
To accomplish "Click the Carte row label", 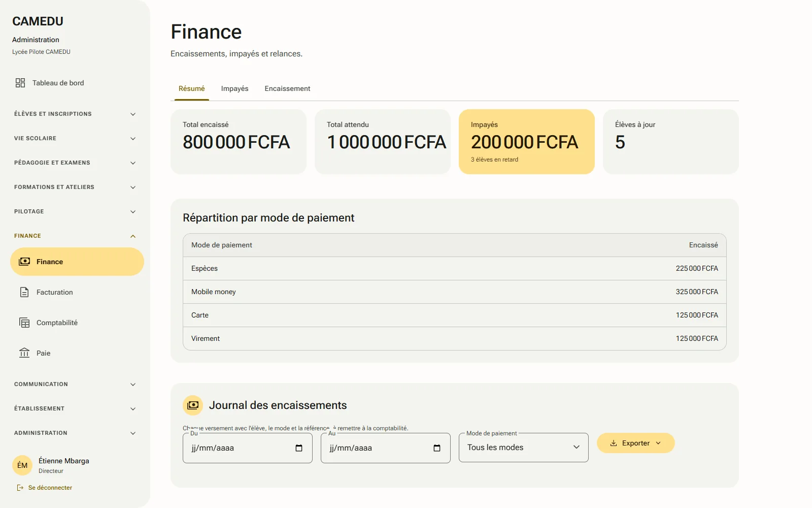I will click(x=200, y=315).
